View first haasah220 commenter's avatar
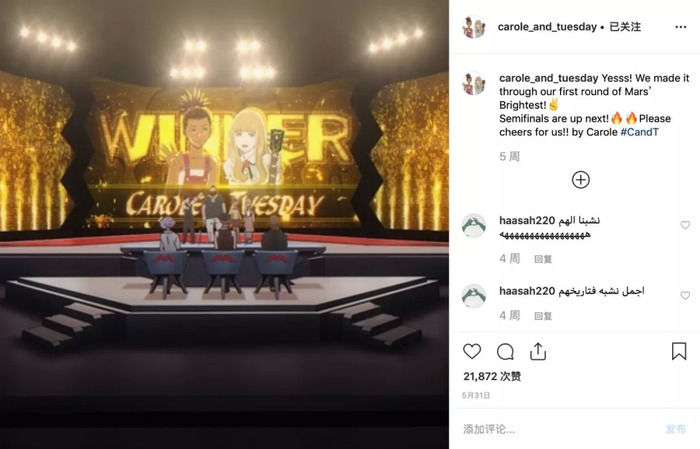 (x=474, y=225)
